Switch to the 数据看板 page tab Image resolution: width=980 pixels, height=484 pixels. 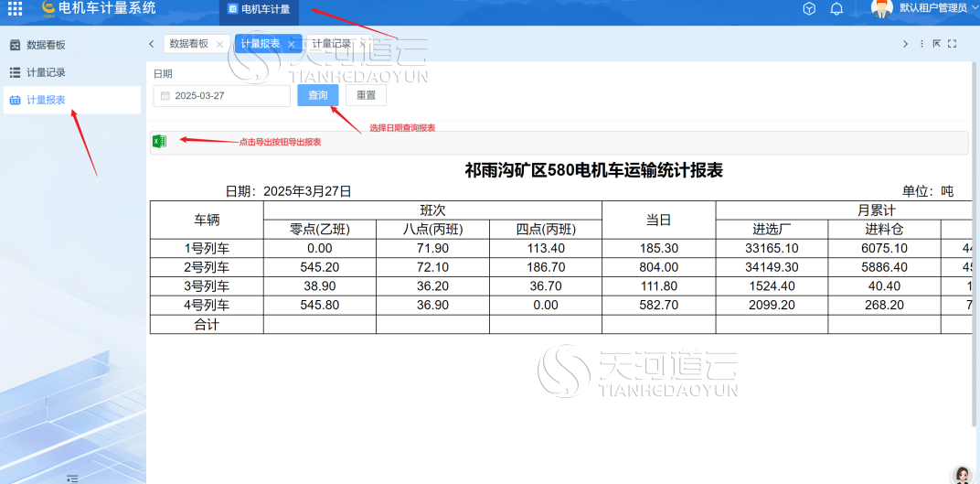[x=188, y=44]
